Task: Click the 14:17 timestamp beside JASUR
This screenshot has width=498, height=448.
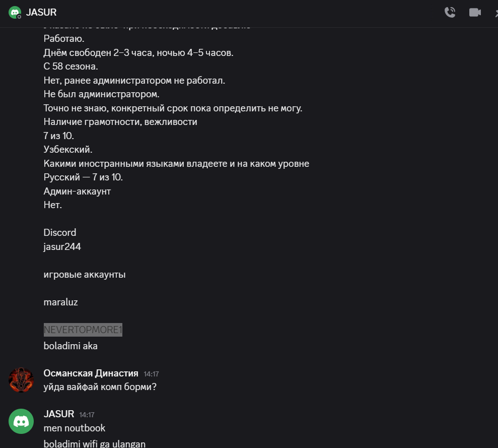Action: pyautogui.click(x=87, y=415)
